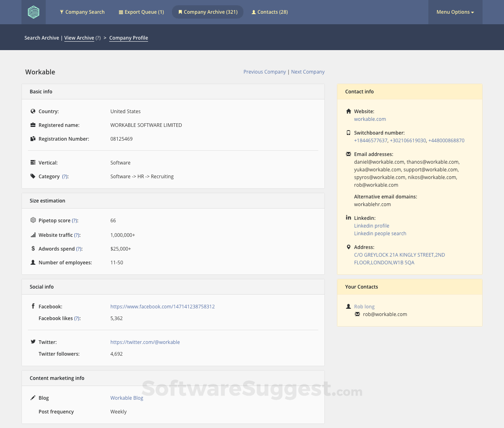
Task: Open the Export Queue (1) tab
Action: click(x=141, y=12)
